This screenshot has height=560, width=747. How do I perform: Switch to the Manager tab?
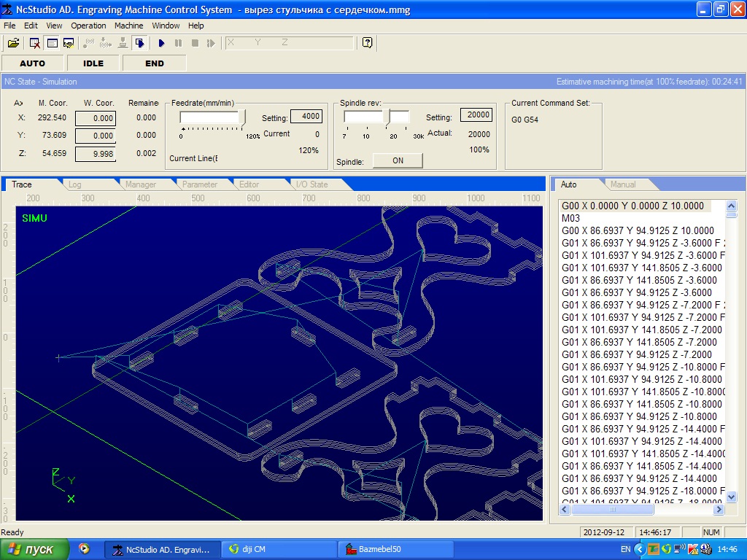(141, 184)
